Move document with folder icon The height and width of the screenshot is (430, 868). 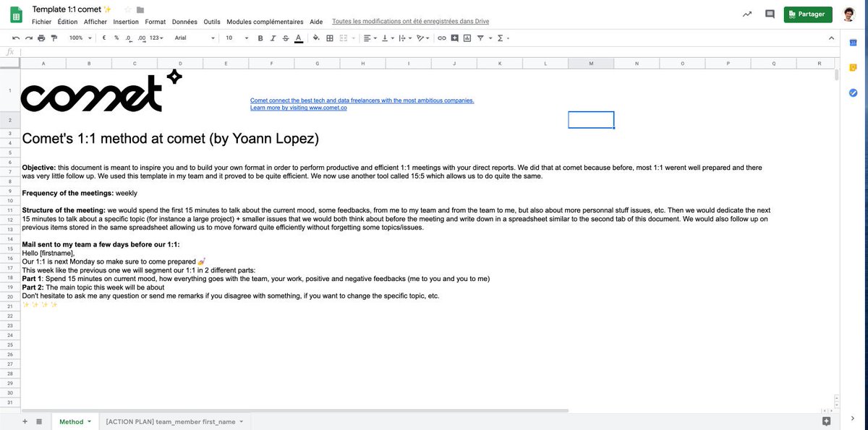click(140, 9)
